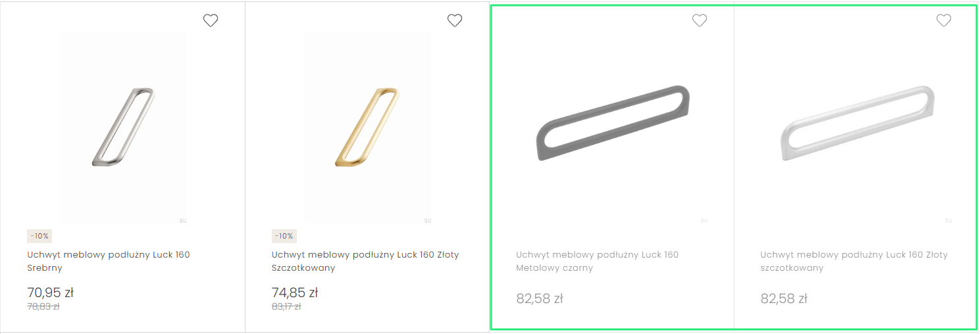
Task: Click -10% badge on Złoty Szczotkowany handle
Action: tap(284, 236)
